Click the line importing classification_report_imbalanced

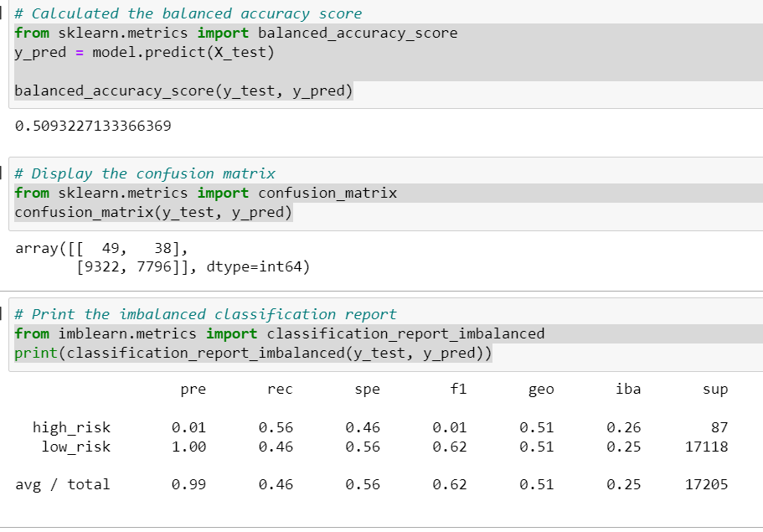[x=279, y=334]
